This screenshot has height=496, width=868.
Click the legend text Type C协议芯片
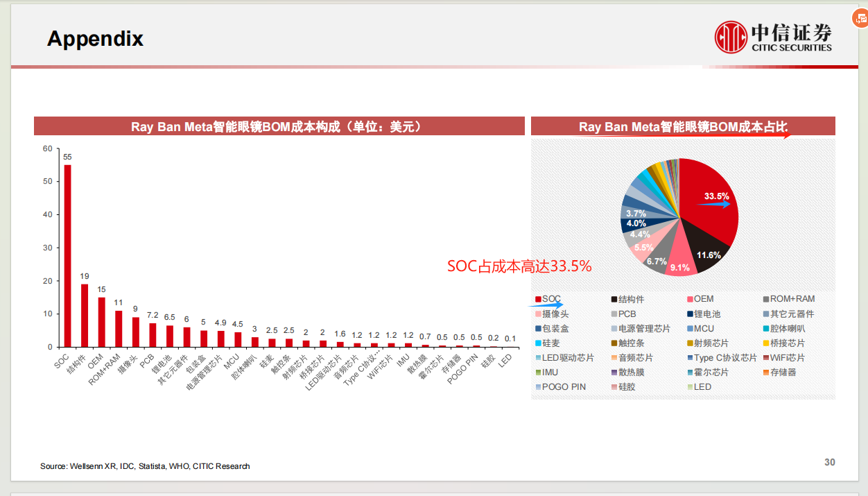pyautogui.click(x=726, y=358)
